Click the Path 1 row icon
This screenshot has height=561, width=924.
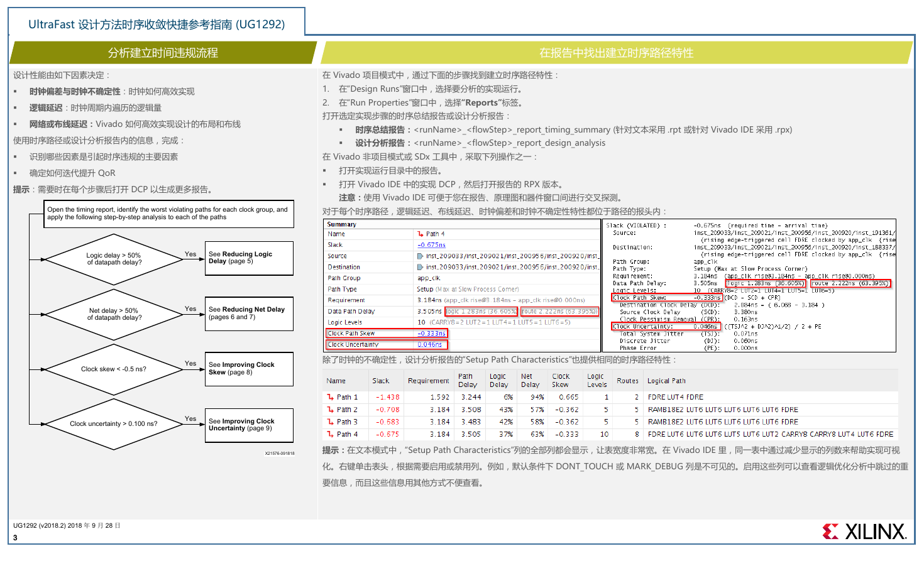(x=330, y=397)
